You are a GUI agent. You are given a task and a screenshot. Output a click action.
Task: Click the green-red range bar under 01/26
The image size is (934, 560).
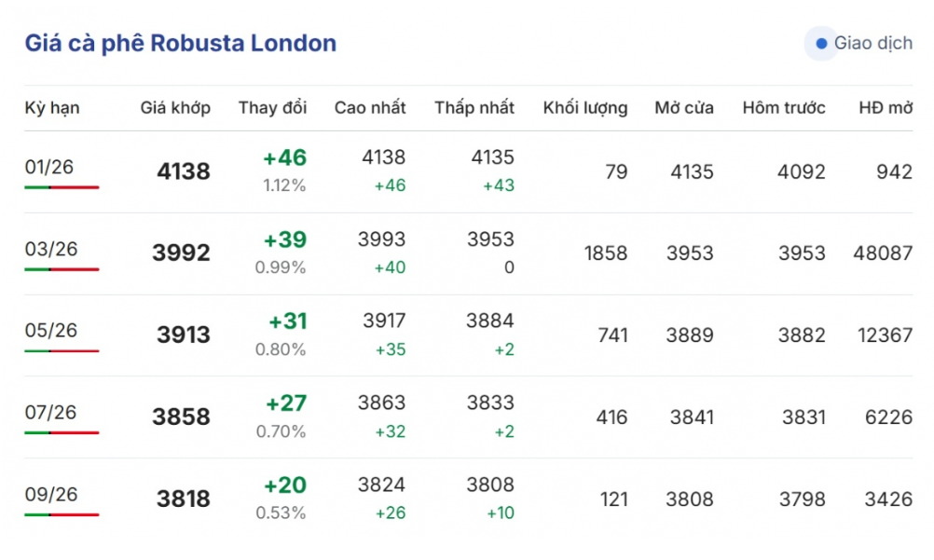click(62, 187)
